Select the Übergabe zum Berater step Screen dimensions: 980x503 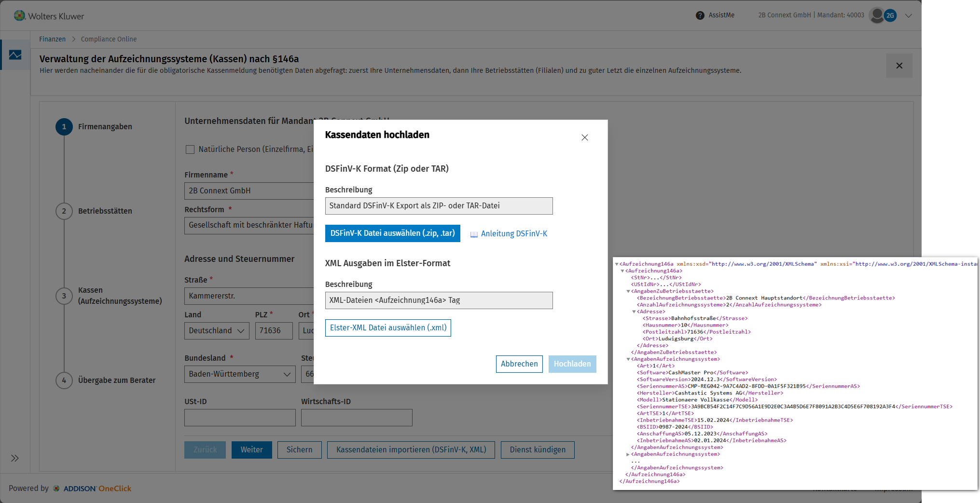(117, 381)
